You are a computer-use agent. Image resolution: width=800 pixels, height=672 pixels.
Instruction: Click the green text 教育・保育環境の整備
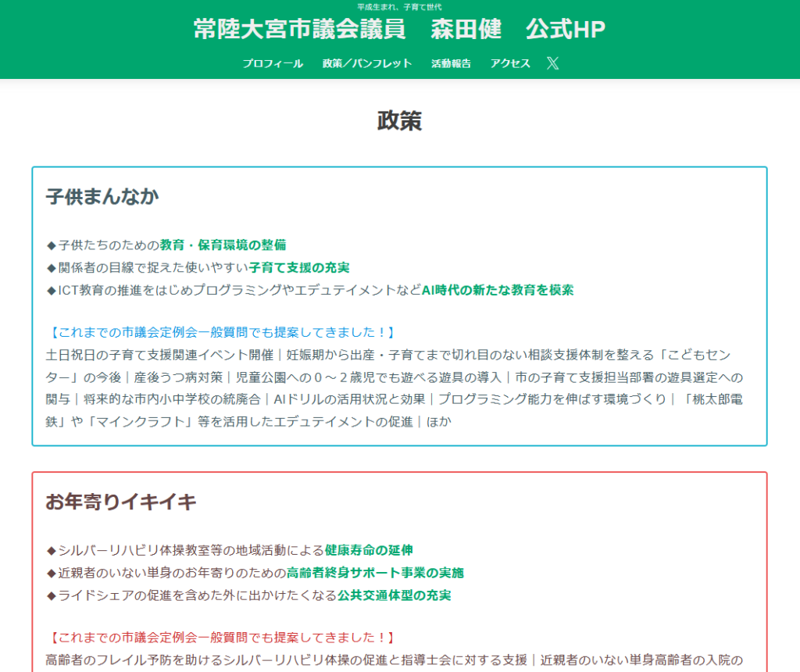(223, 245)
